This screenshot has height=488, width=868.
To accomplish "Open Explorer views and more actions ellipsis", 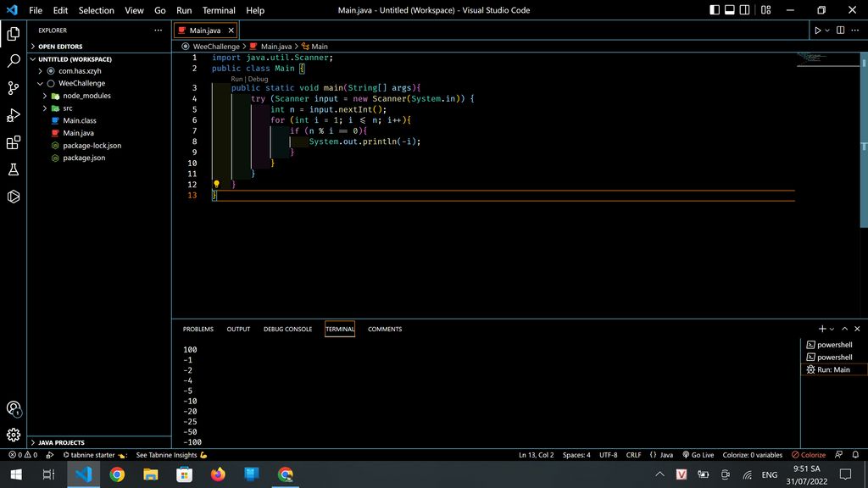I will tap(159, 30).
